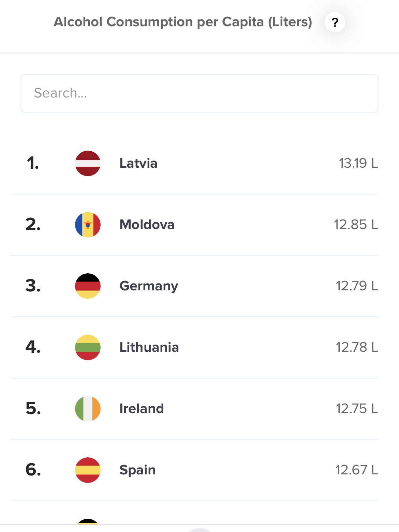399x532 pixels.
Task: Focus the Search input field
Action: [x=199, y=93]
